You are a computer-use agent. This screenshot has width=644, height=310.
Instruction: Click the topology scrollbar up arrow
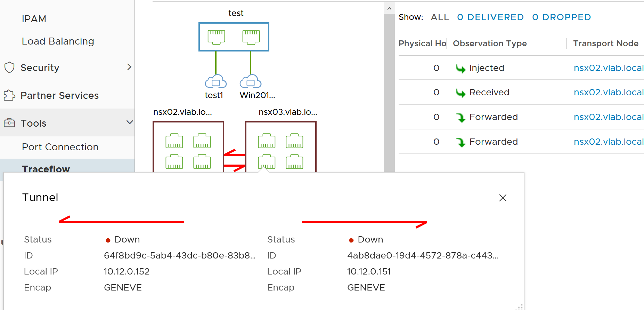coord(389,8)
